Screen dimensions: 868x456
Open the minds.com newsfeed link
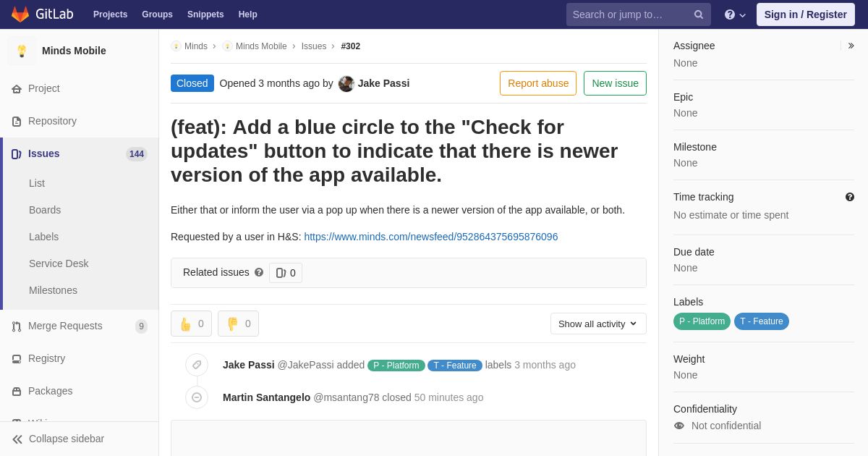[x=431, y=237]
